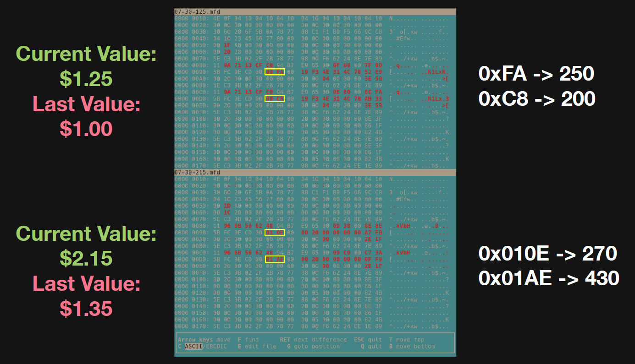The image size is (635, 364).
Task: Click the $2.15 current value
Action: (x=86, y=259)
